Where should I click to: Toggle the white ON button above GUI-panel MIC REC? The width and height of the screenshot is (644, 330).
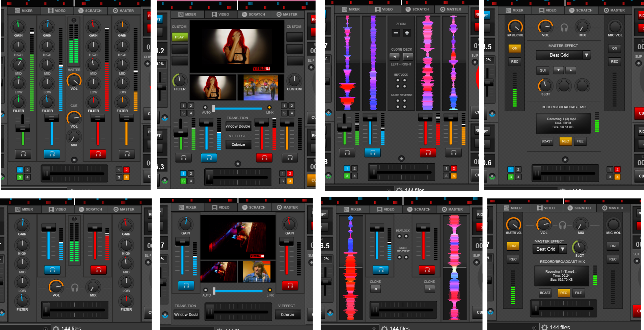pos(614,48)
